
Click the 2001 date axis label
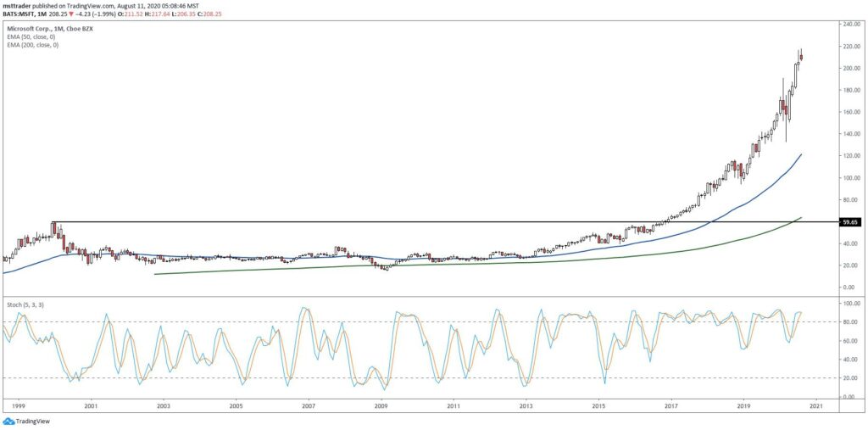tap(91, 406)
